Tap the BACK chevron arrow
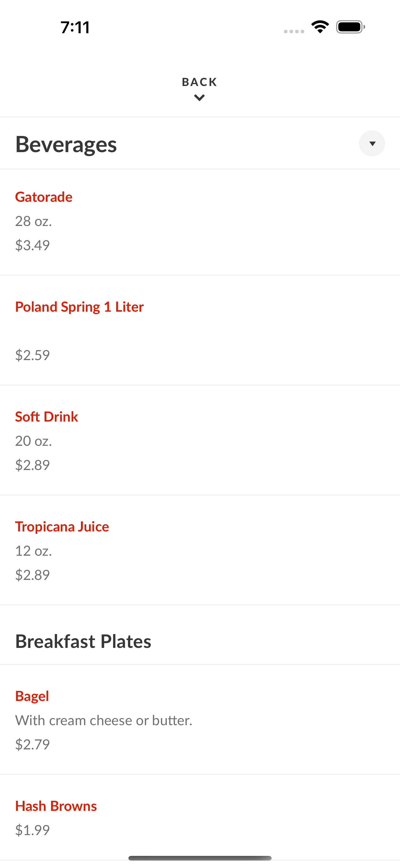Viewport: 400px width, 868px height. 200,98
